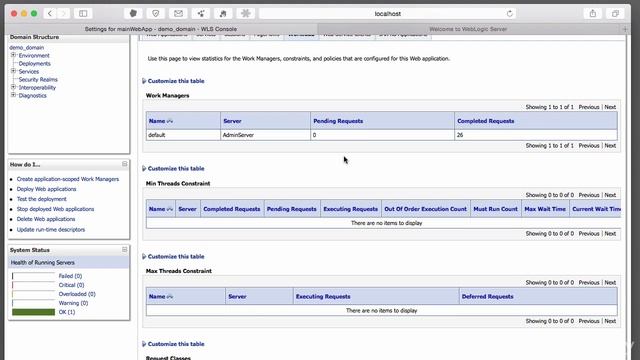Open Security Realms in Domain Structure
This screenshot has width=640, height=360.
point(38,79)
